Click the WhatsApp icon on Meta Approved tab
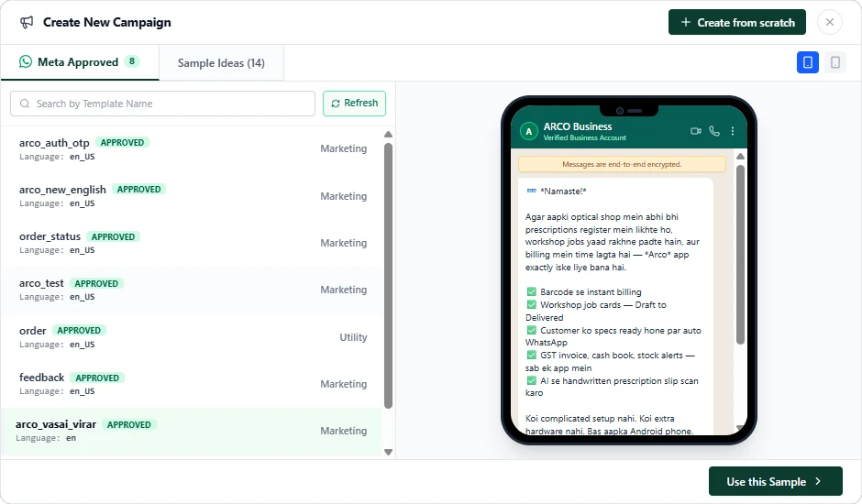Viewport: 862px width, 504px height. coord(26,61)
